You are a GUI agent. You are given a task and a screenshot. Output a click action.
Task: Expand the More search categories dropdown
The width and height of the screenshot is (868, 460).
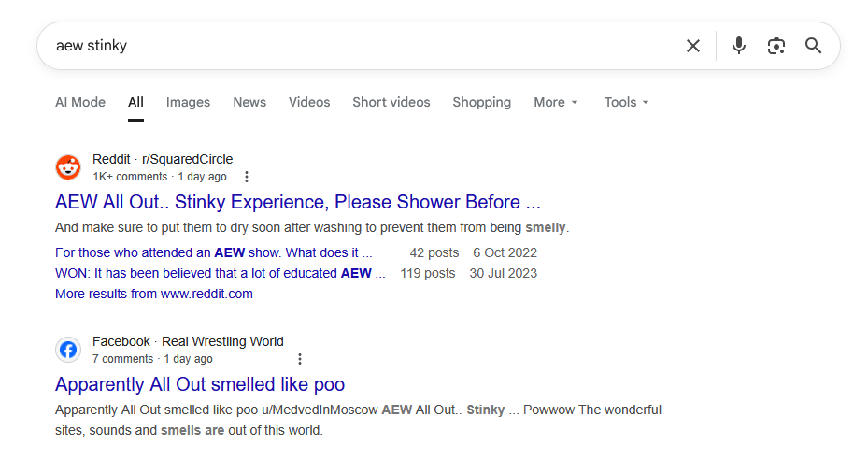[556, 102]
